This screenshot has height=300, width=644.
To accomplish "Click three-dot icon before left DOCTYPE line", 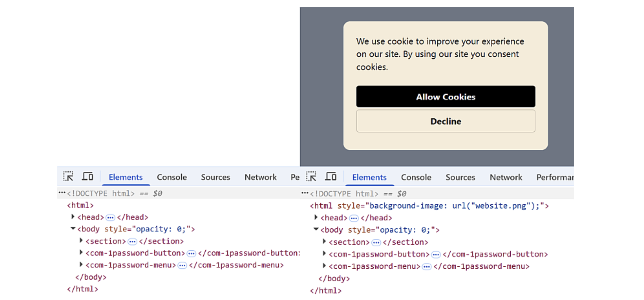I will (x=62, y=193).
